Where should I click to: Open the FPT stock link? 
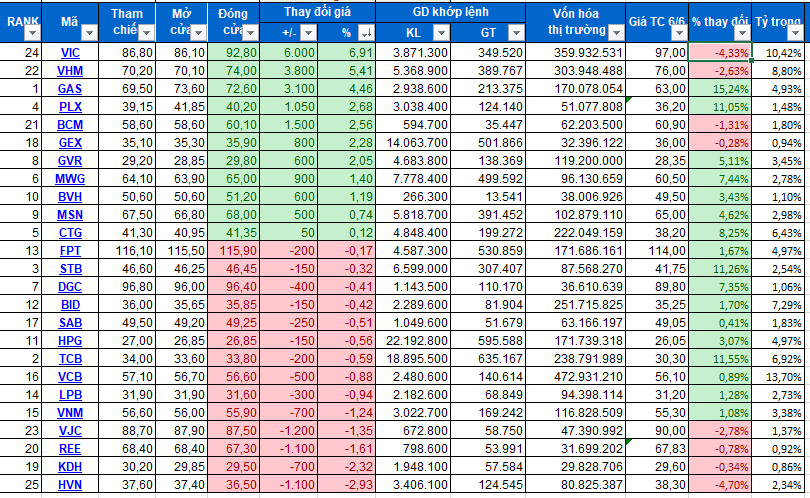click(70, 251)
